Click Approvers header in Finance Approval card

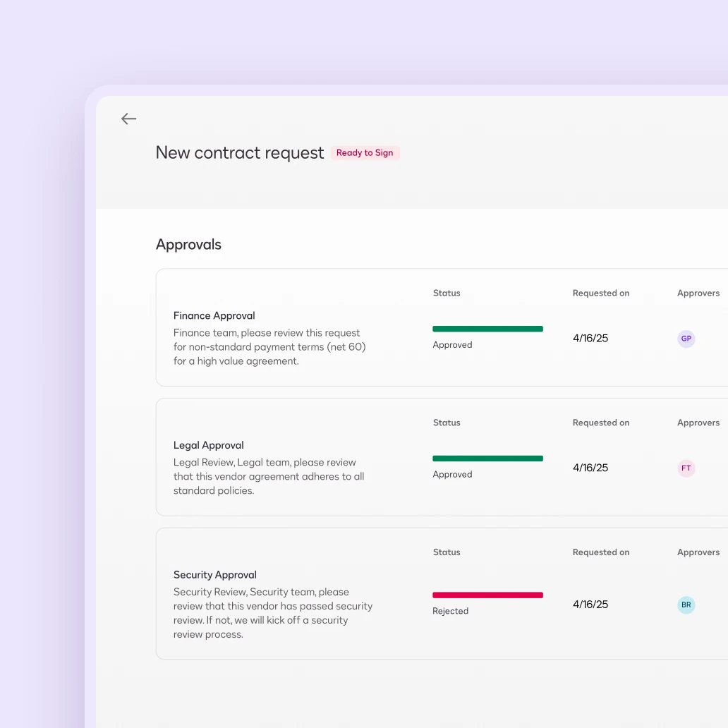(698, 293)
